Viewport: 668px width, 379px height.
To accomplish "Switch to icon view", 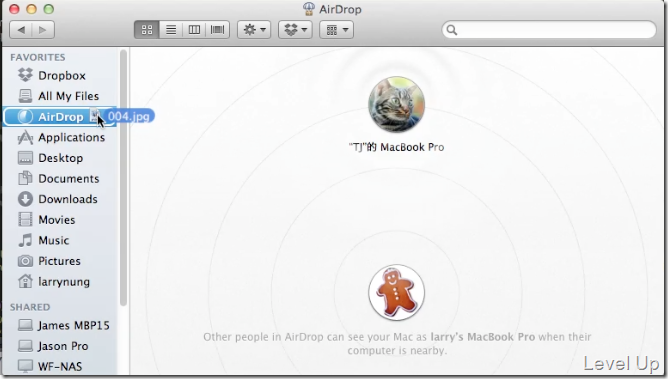I will coord(147,30).
